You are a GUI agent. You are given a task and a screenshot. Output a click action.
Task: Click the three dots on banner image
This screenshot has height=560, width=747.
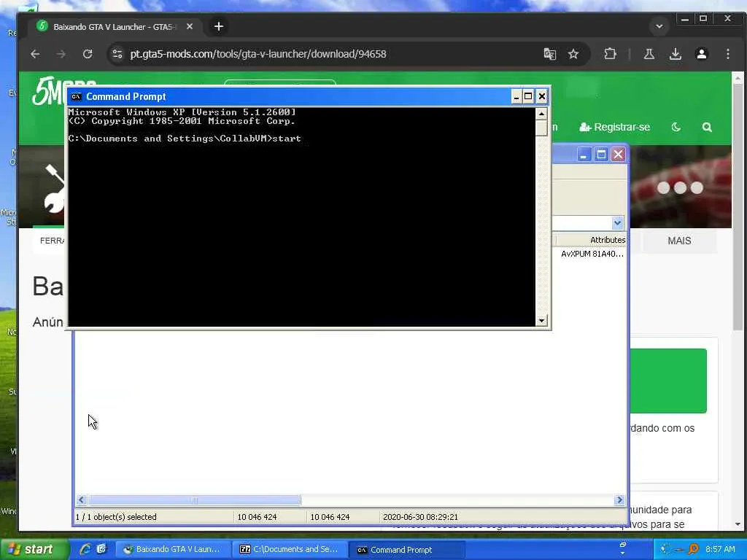coord(680,187)
